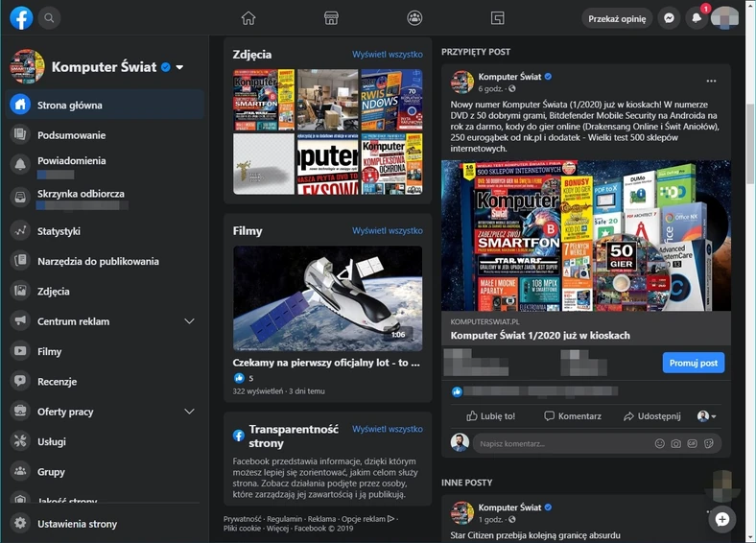Click the Zdjęcia sidebar icon
This screenshot has height=543, width=756.
point(20,291)
